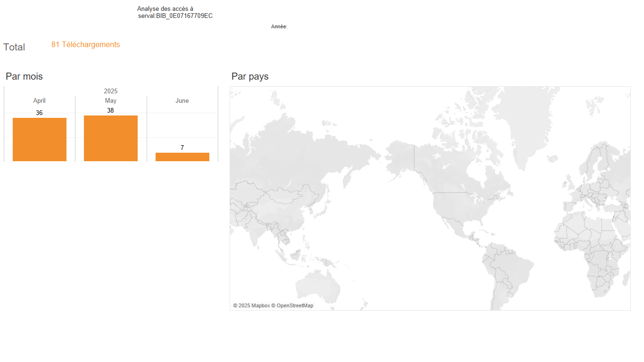Click the 7 value label
The height and width of the screenshot is (362, 644).
pyautogui.click(x=182, y=148)
